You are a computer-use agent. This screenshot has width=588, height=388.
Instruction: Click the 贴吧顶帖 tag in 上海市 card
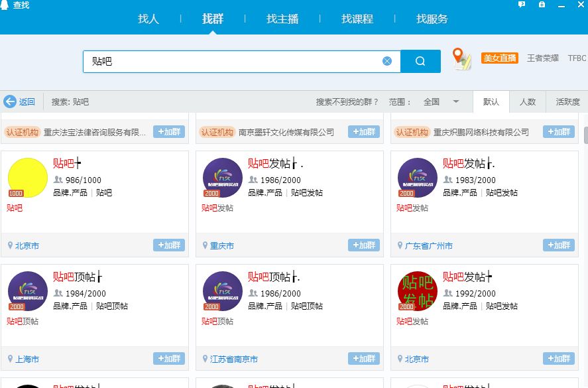click(x=112, y=306)
